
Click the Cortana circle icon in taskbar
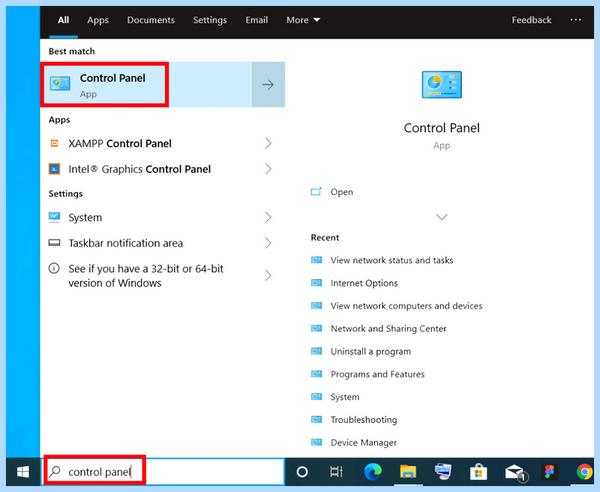302,472
